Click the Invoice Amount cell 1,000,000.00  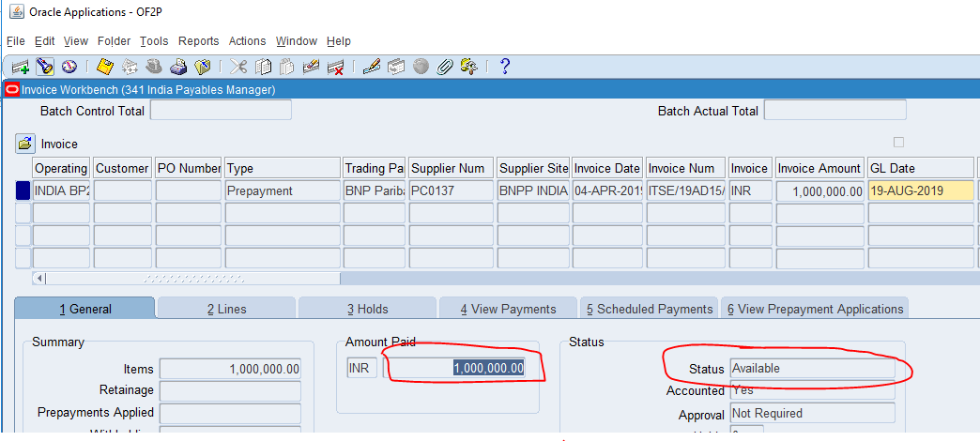820,191
